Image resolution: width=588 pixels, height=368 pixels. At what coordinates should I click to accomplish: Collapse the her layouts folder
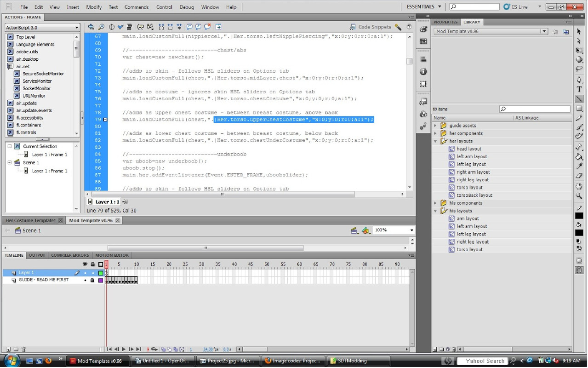coord(435,141)
